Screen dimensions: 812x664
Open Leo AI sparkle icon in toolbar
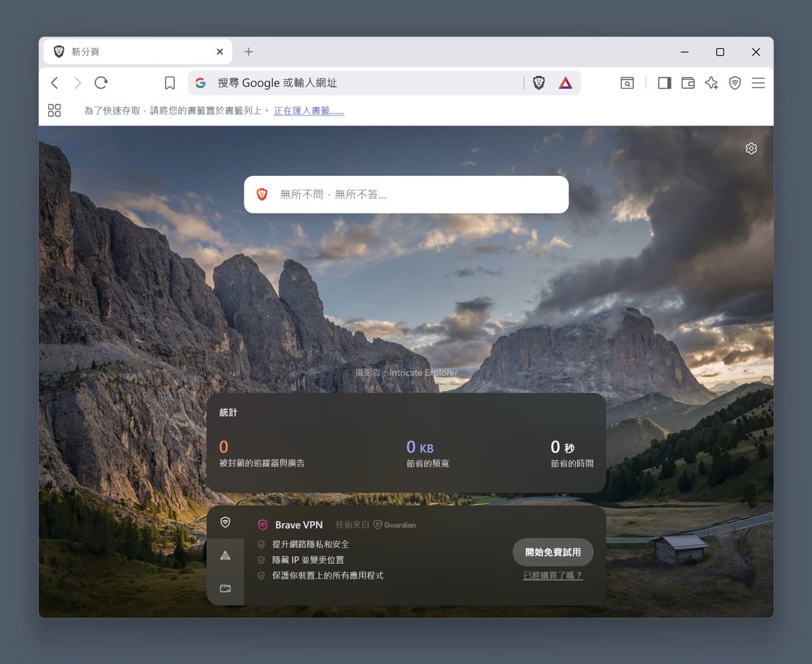(711, 83)
